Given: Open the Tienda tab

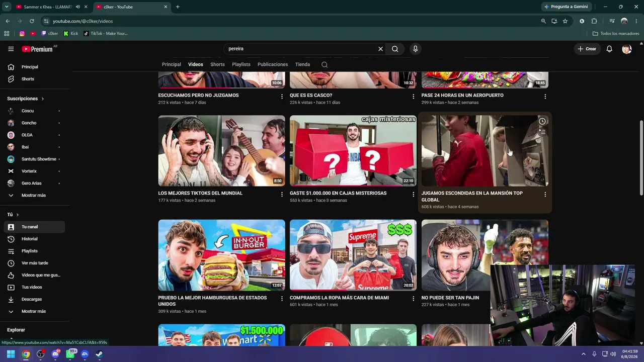Looking at the screenshot, I should [x=302, y=64].
